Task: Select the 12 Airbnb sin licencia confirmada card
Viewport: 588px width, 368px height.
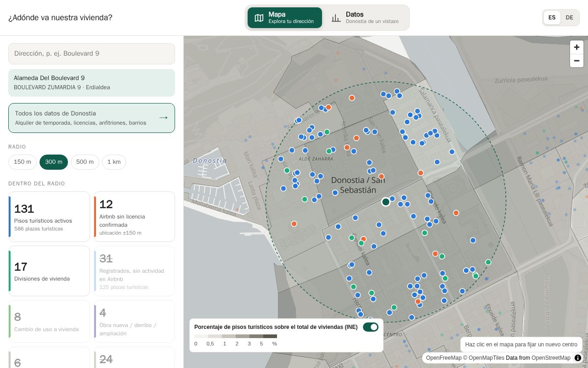Action: (135, 217)
